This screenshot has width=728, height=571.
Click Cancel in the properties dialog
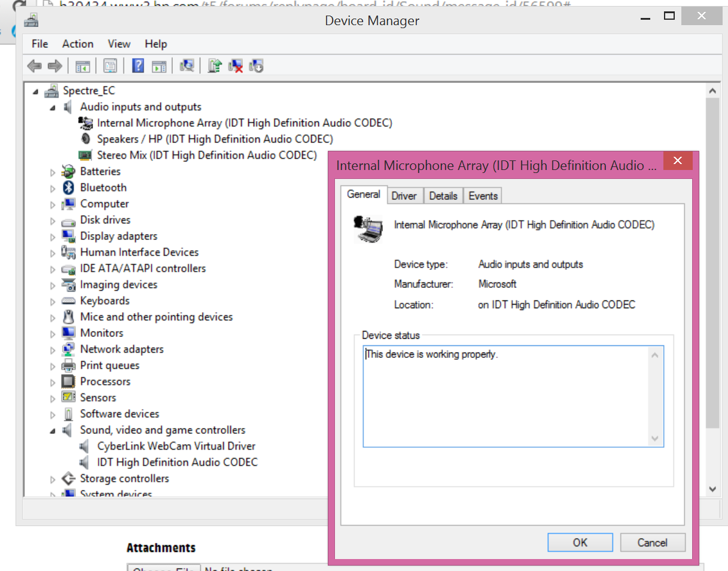pyautogui.click(x=652, y=542)
